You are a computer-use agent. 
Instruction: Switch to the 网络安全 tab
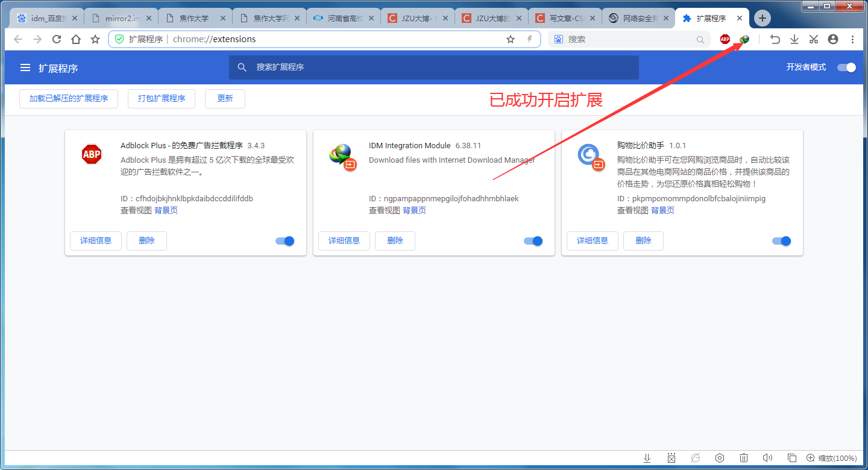tap(638, 18)
